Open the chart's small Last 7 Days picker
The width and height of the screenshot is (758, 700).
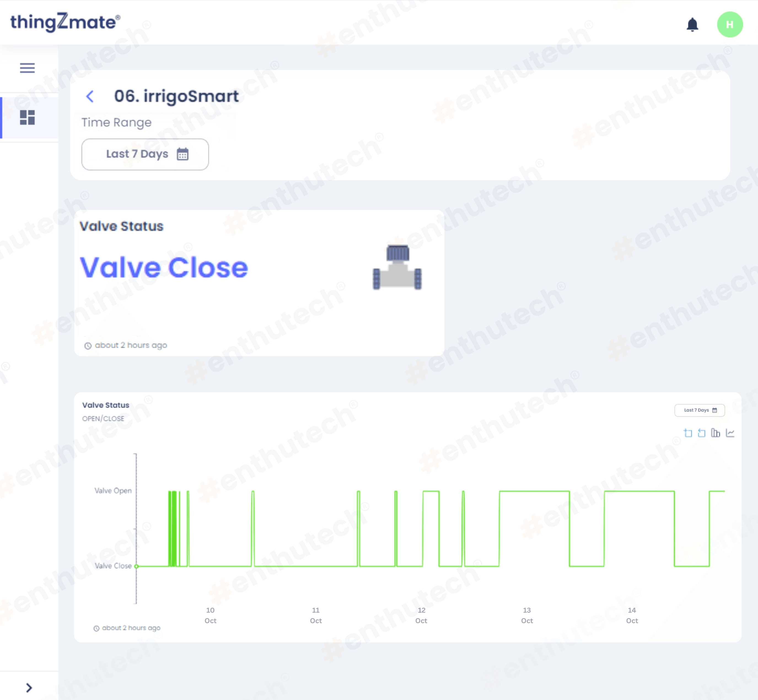point(699,410)
